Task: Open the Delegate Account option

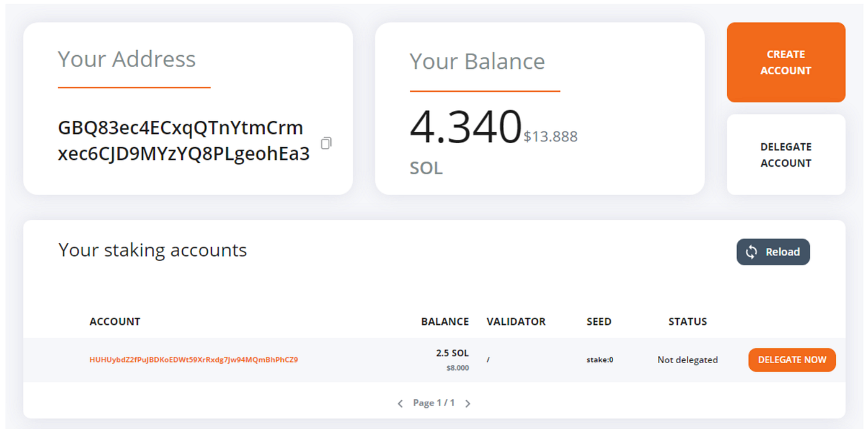Action: 786,155
